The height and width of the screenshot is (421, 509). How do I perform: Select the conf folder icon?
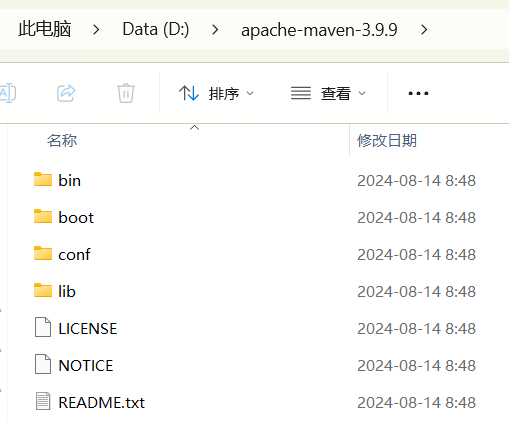tap(43, 253)
